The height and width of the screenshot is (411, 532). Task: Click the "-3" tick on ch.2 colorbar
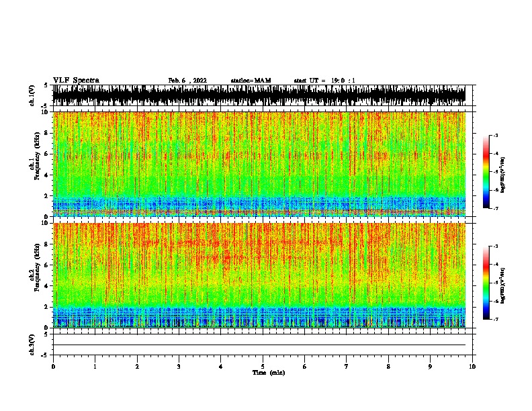tap(495, 246)
